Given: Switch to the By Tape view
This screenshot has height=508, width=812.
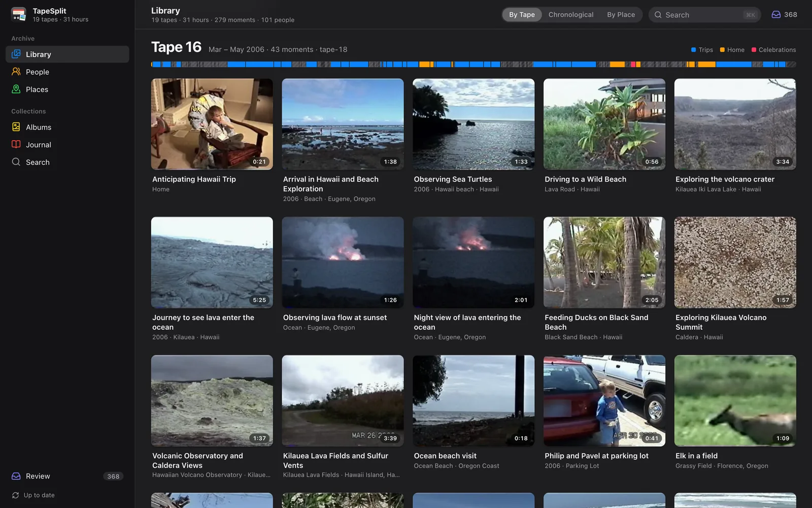Looking at the screenshot, I should click(x=522, y=15).
